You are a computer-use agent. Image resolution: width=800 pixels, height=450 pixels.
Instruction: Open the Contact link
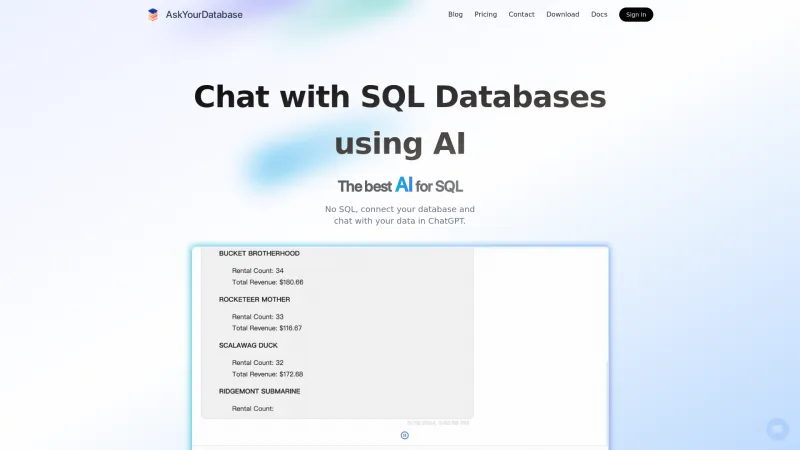coord(521,14)
